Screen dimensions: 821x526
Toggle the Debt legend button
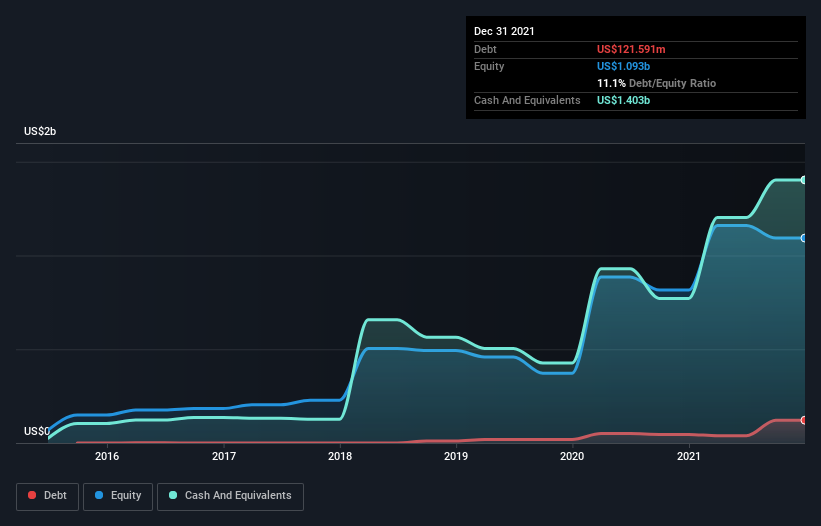[x=48, y=496]
